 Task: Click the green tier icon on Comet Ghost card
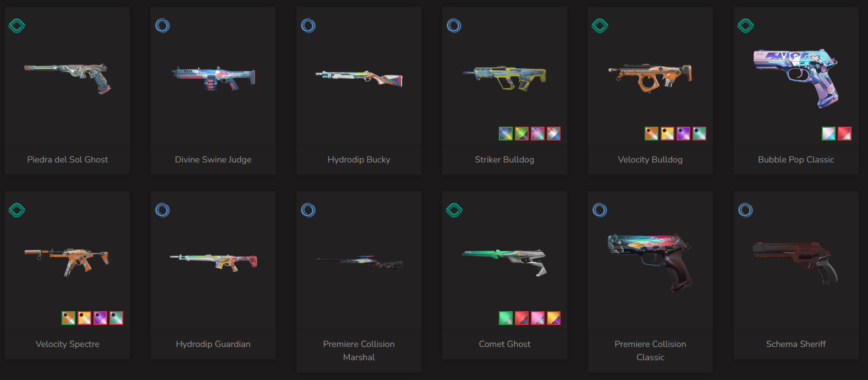coord(454,210)
